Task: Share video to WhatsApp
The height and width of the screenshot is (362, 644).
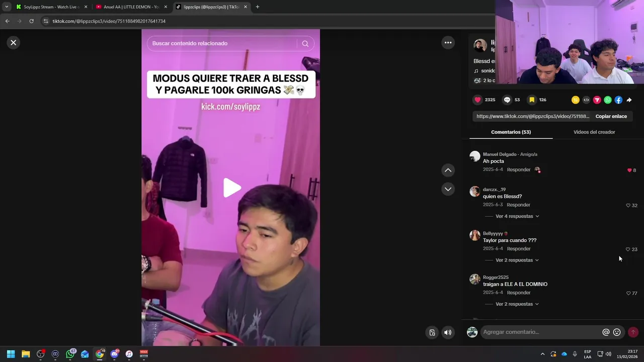Action: click(608, 100)
